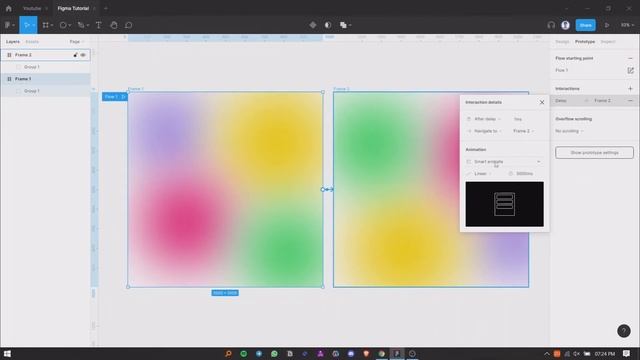Toggle visibility of Frame 2 layer
Image resolution: width=640 pixels, height=360 pixels.
pos(83,55)
